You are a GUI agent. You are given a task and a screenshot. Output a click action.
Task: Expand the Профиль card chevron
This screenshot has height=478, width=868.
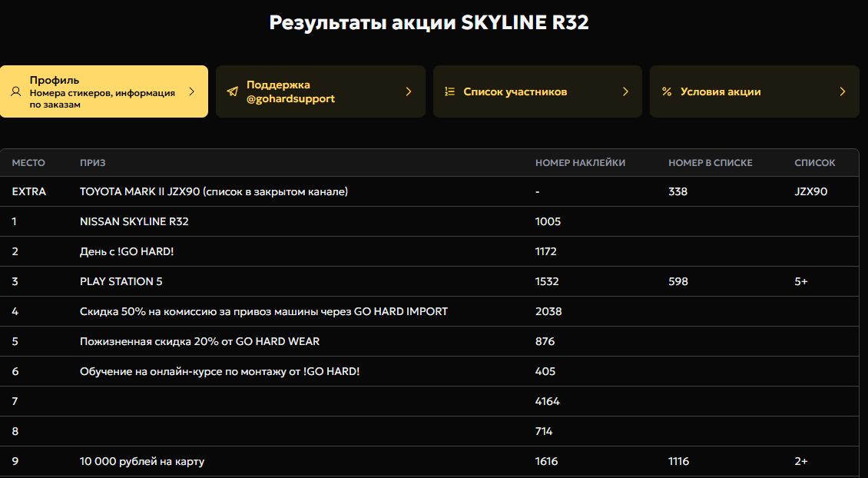pos(192,91)
